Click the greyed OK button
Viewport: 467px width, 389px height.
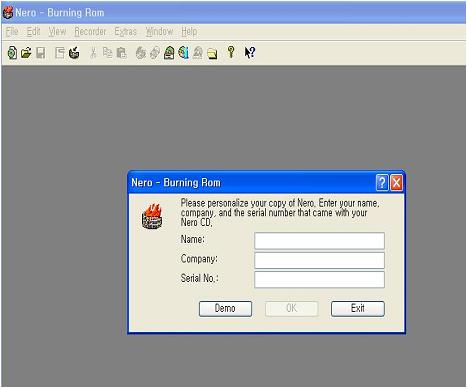click(291, 309)
